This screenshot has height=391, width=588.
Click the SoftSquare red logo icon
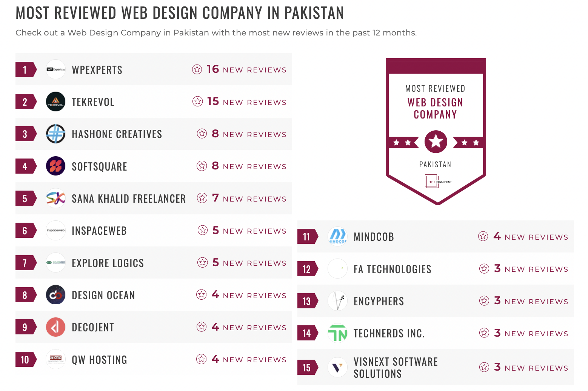click(55, 166)
